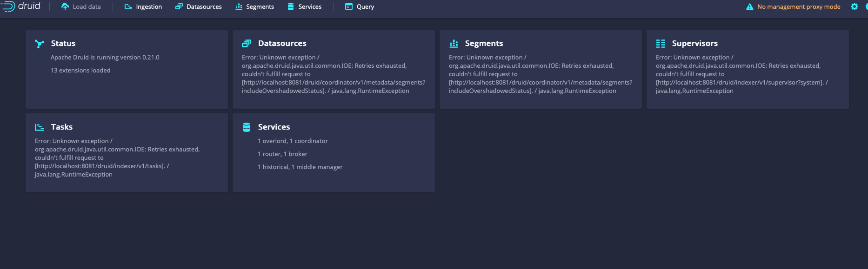Click the Services card database icon
This screenshot has width=868, height=269.
click(x=247, y=127)
